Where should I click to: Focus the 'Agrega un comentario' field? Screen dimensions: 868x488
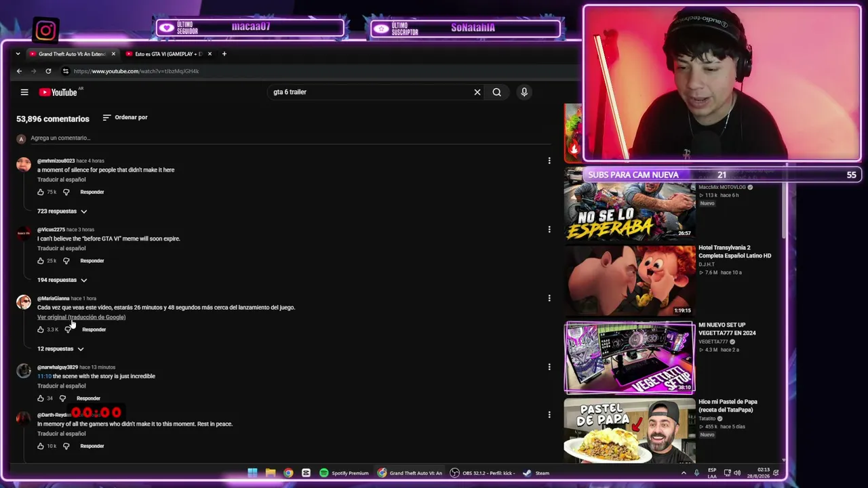pyautogui.click(x=290, y=138)
